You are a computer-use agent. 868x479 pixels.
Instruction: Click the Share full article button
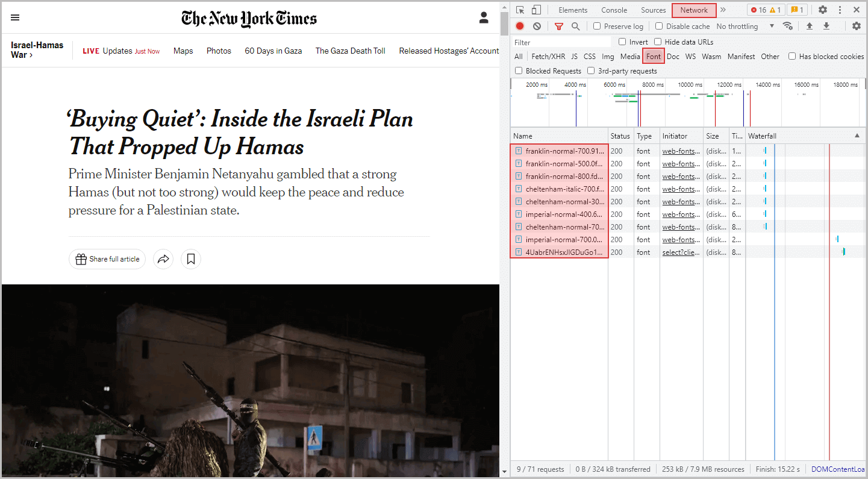[107, 259]
